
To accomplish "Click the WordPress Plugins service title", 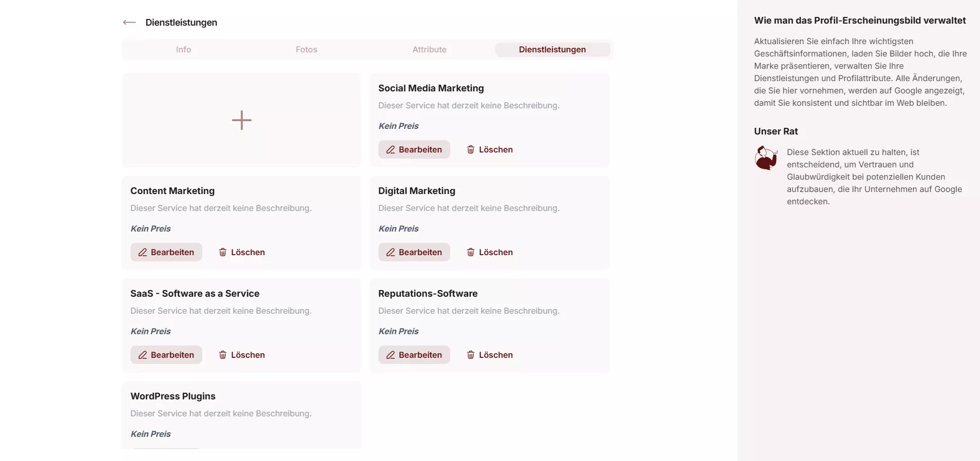I will [x=173, y=396].
